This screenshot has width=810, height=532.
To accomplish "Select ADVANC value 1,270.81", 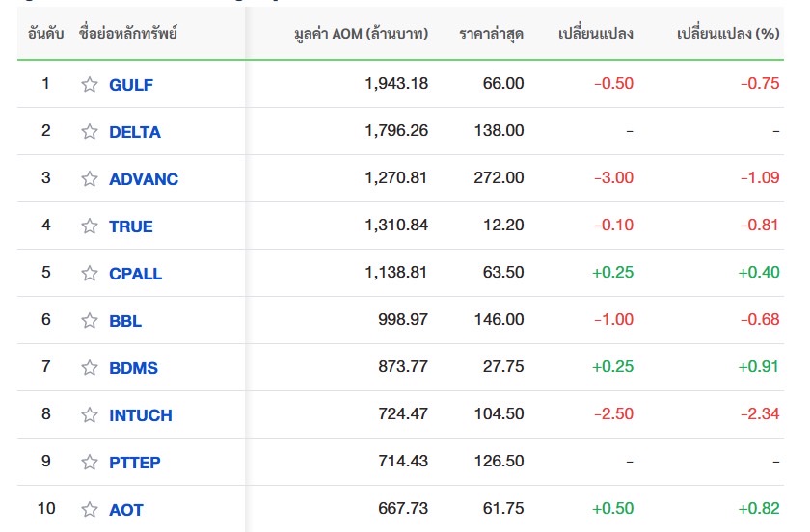I will coord(396,177).
